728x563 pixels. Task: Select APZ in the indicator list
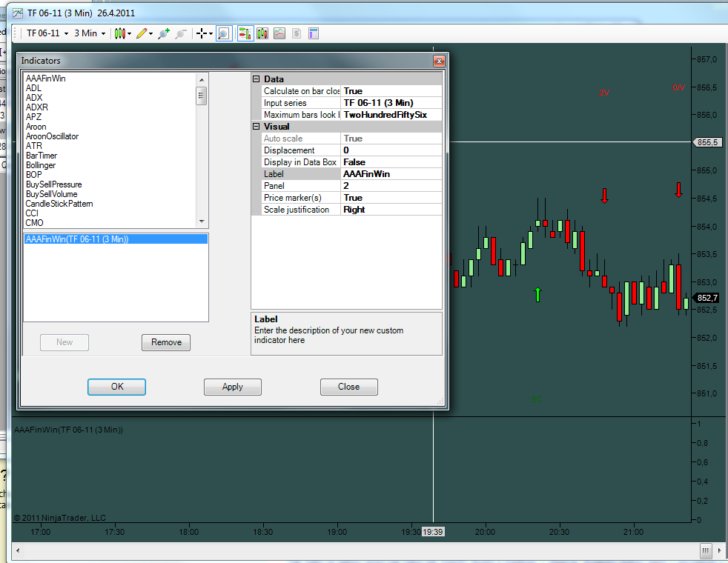[33, 117]
